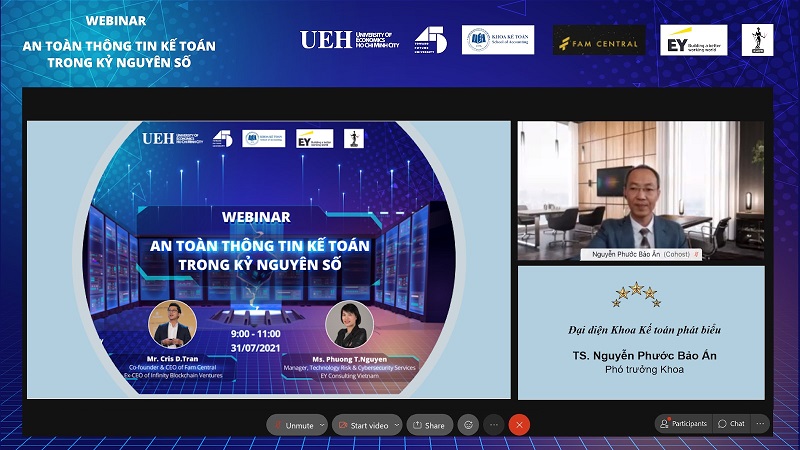
Task: Open the reactions smiley icon
Action: [468, 424]
